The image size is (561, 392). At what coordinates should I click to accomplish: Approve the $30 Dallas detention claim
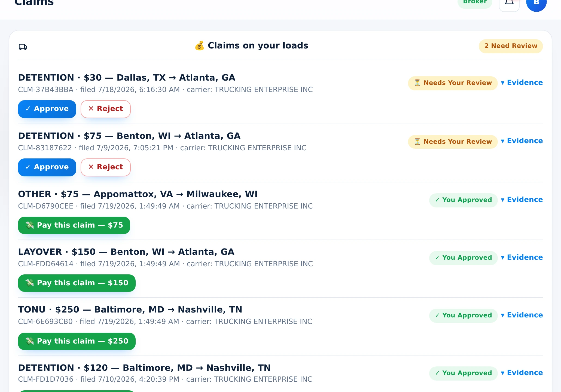47,109
